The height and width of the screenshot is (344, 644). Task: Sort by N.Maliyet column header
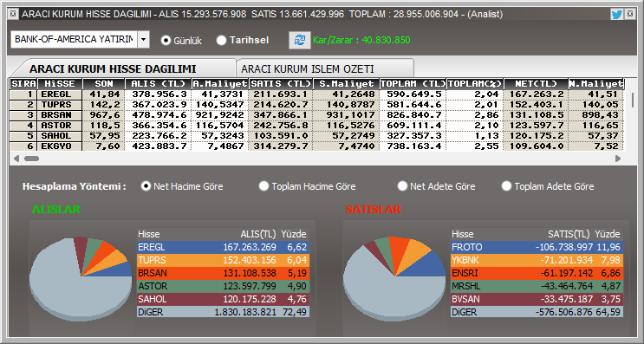[x=596, y=84]
